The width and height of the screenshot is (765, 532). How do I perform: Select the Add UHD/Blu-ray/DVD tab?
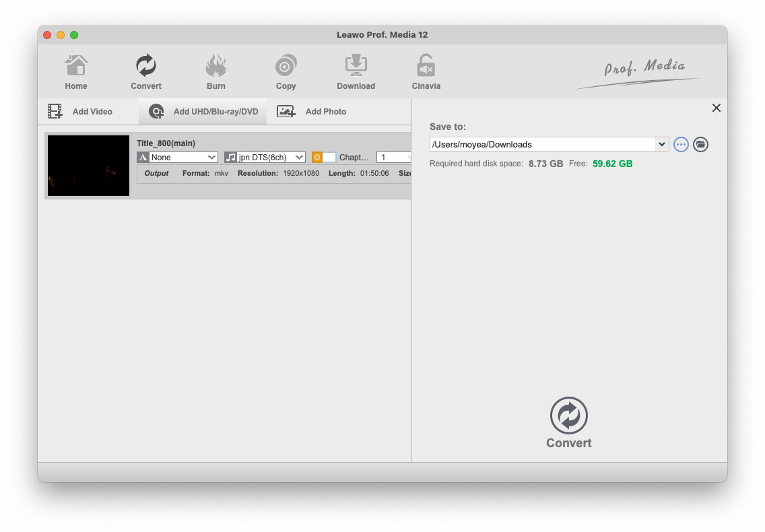point(203,112)
